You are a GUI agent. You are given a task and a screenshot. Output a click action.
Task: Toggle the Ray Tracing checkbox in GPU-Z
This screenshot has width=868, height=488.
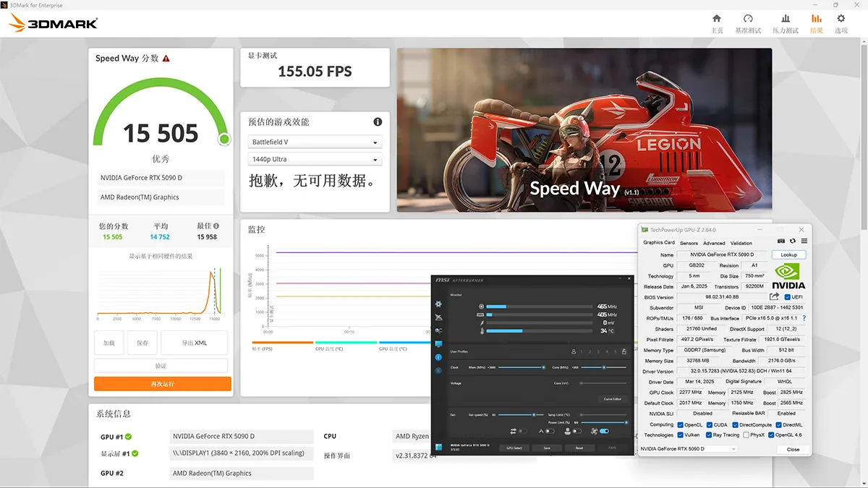point(710,435)
